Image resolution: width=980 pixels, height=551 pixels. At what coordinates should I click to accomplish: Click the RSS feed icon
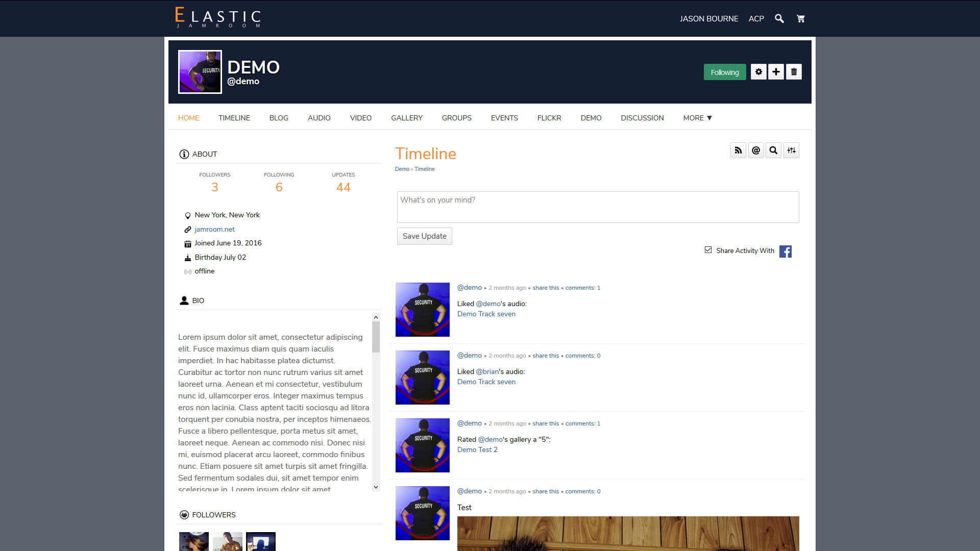738,151
